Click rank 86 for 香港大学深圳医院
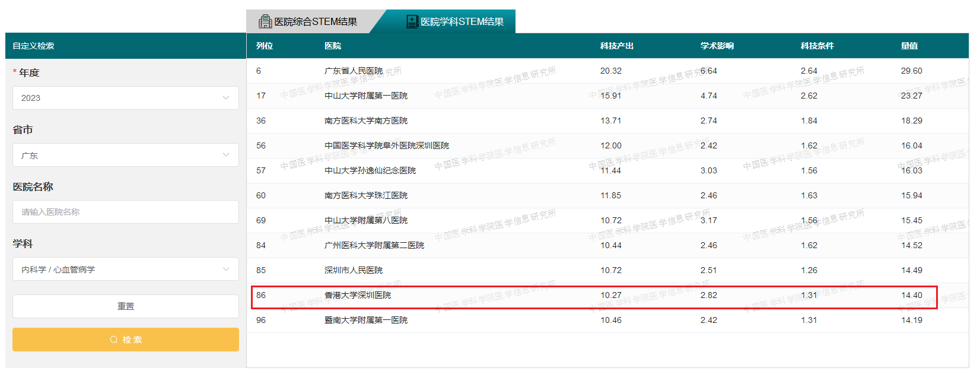 tap(261, 295)
